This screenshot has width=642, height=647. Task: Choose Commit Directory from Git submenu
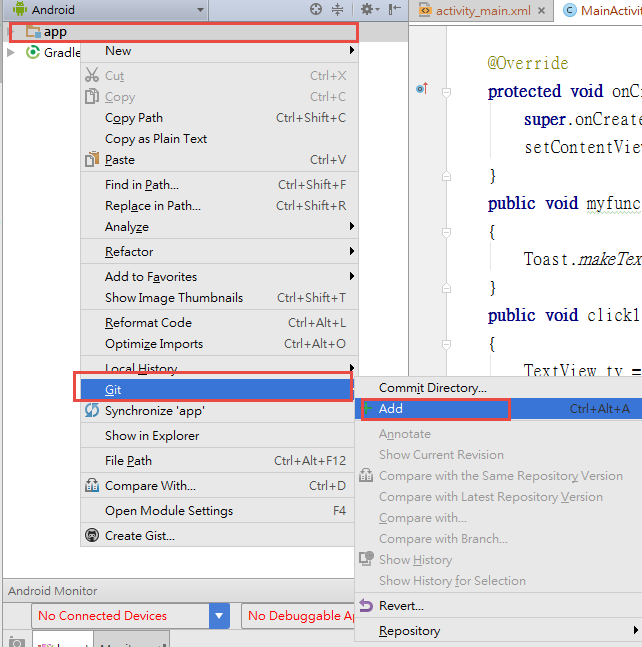498,387
